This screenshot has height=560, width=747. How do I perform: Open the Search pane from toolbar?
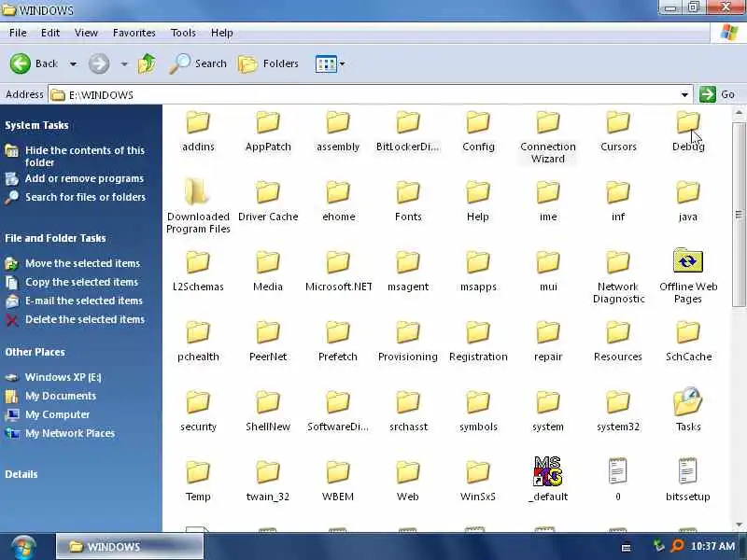[x=198, y=63]
